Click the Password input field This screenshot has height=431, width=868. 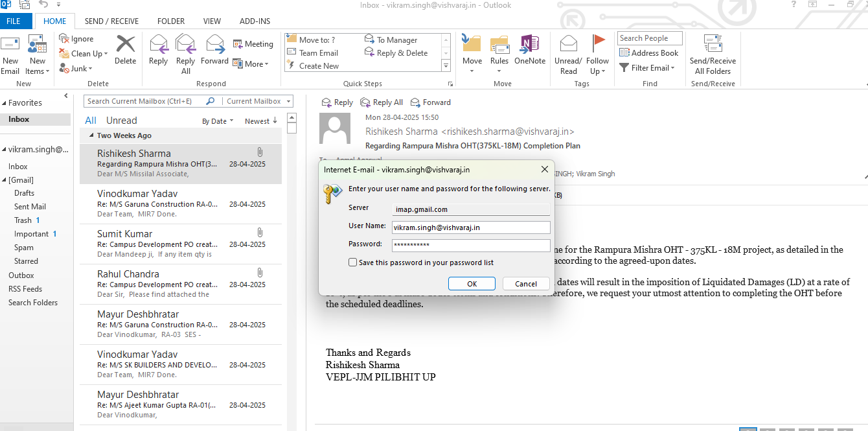click(x=470, y=244)
